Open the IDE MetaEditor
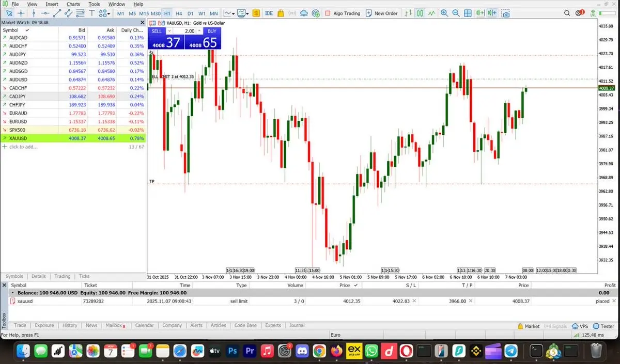This screenshot has height=364, width=620. click(x=269, y=13)
